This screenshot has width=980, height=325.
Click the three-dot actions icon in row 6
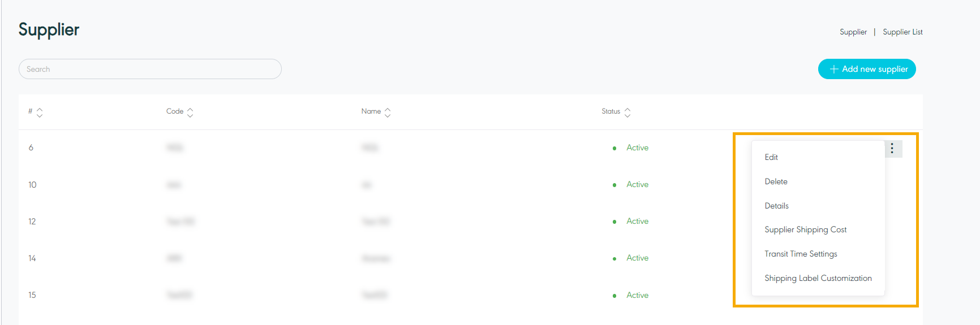tap(892, 149)
